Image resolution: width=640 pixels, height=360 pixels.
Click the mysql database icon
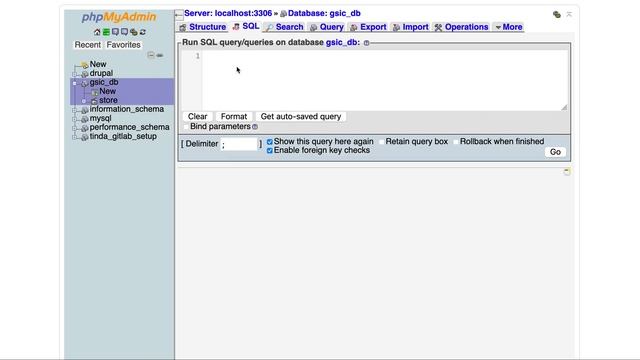[84, 119]
